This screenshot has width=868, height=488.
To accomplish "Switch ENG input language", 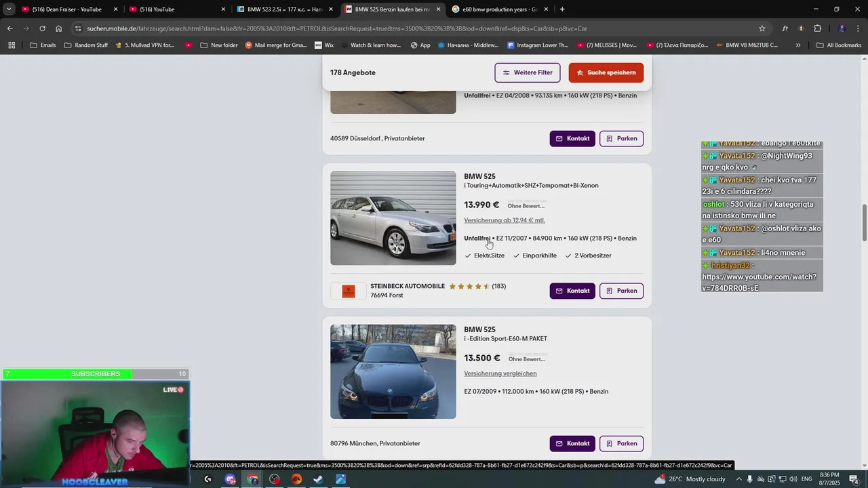I will 807,479.
